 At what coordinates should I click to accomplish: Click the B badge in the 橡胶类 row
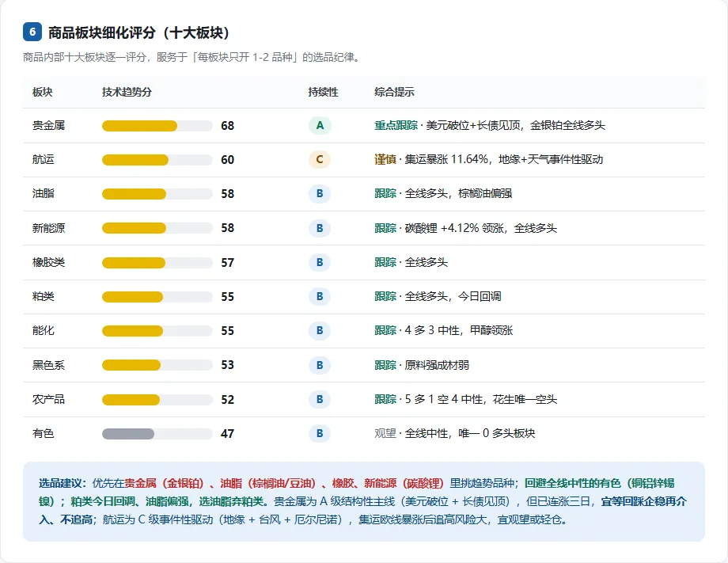click(x=320, y=262)
